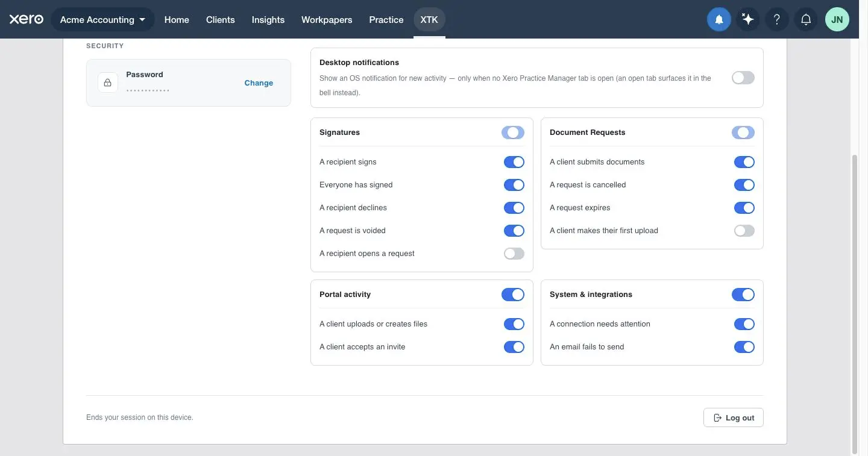
Task: Enable Desktop notifications toggle
Action: point(743,78)
